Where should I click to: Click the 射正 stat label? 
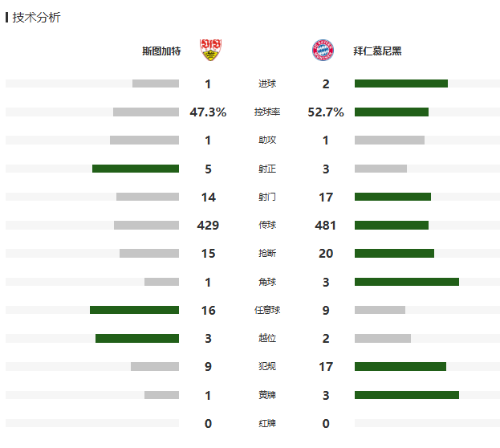[x=267, y=169]
